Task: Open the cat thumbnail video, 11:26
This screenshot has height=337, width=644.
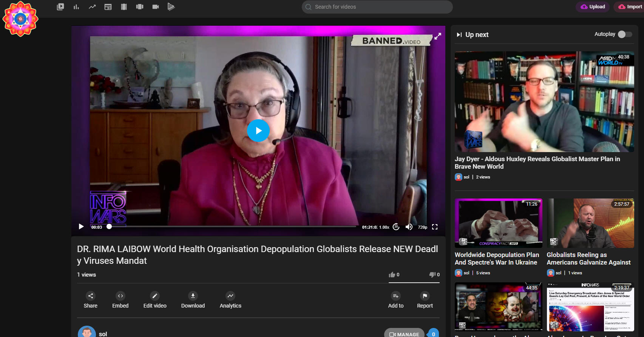Action: pos(499,223)
